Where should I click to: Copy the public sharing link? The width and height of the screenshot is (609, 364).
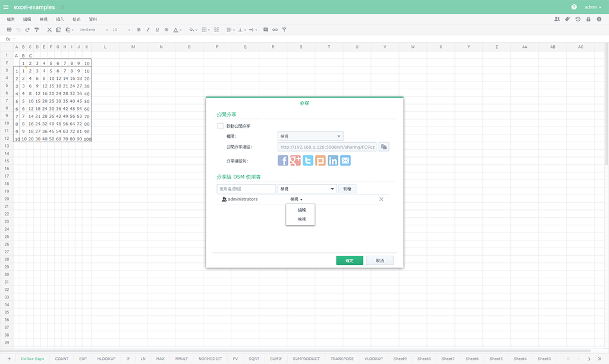384,147
